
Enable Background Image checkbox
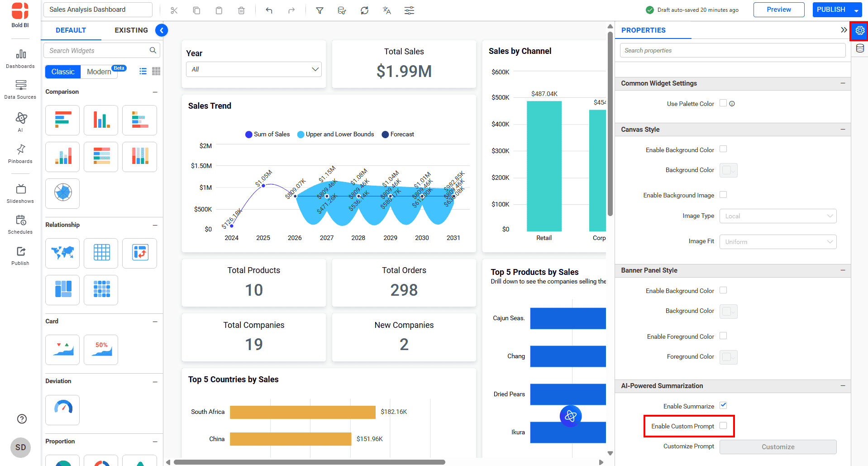click(723, 195)
